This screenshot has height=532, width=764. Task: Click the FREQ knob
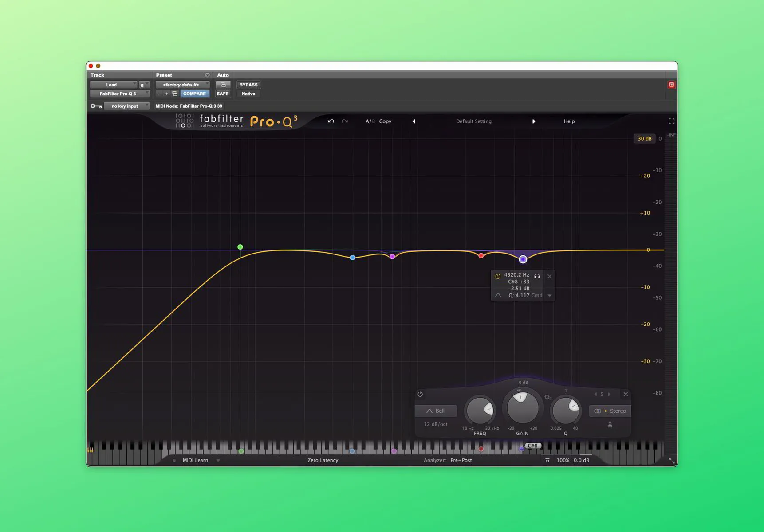point(480,410)
